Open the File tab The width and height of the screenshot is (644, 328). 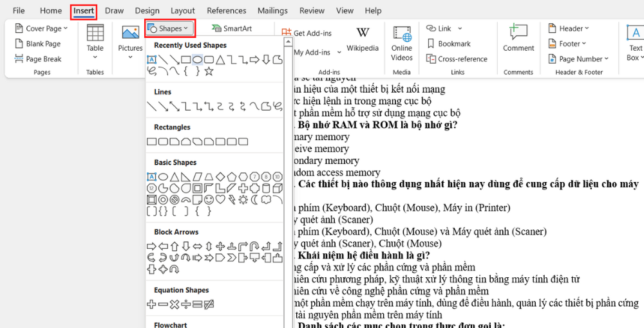[x=19, y=11]
